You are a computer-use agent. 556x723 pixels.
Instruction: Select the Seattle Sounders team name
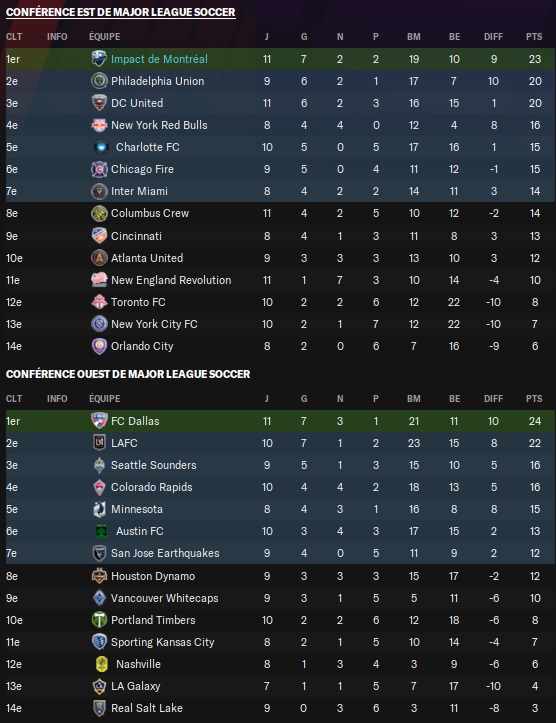point(154,465)
